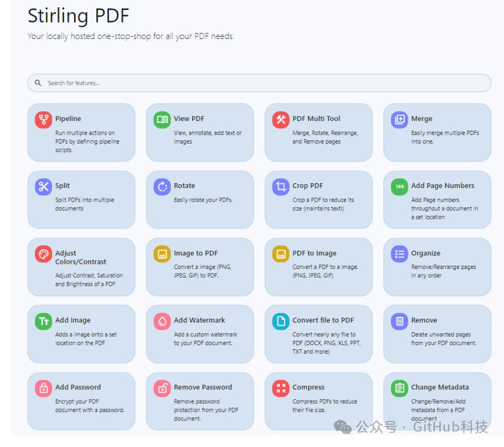Open the Add Watermark title

tap(199, 320)
